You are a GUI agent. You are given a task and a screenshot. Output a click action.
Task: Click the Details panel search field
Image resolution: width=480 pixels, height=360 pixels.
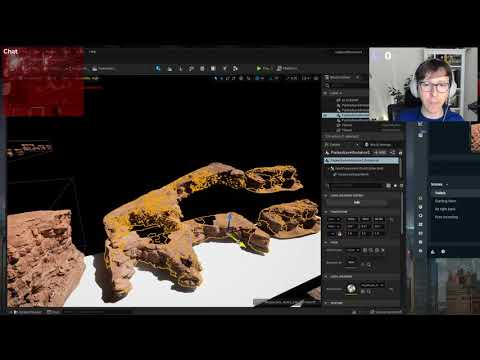tap(356, 186)
